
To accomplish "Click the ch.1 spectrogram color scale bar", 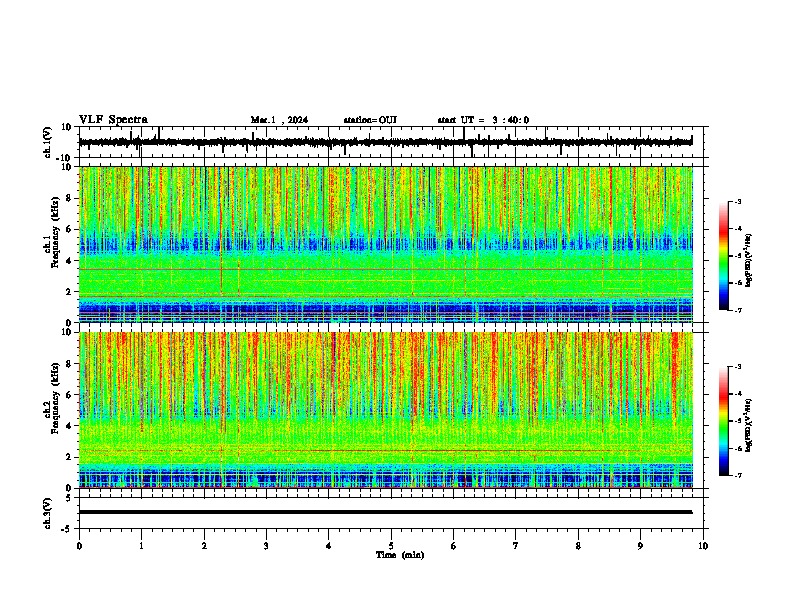I will click(x=724, y=256).
